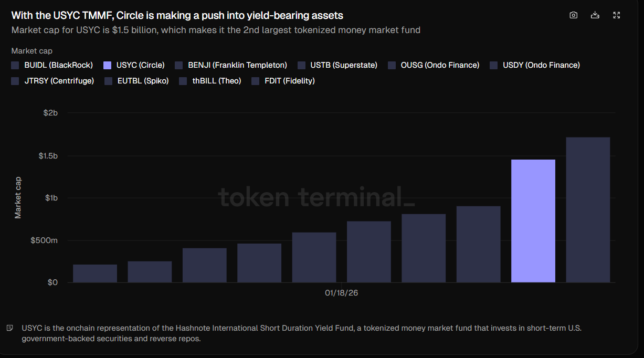This screenshot has width=644, height=358.
Task: Click JTRSY (Centrifuge) legend swatch
Action: [x=15, y=81]
